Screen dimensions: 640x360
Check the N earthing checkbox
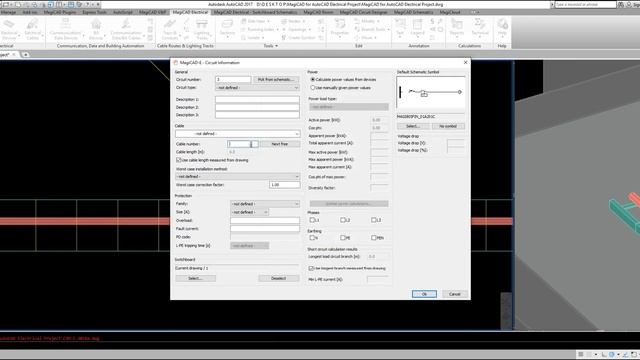click(x=312, y=238)
